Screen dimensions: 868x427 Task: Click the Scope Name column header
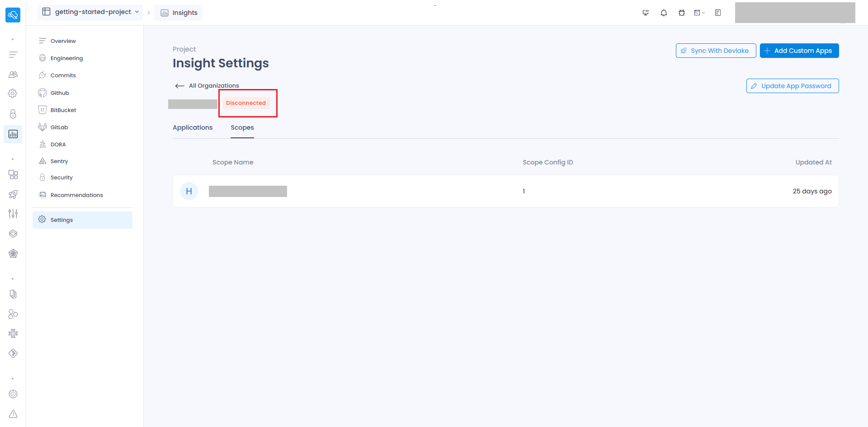(233, 162)
